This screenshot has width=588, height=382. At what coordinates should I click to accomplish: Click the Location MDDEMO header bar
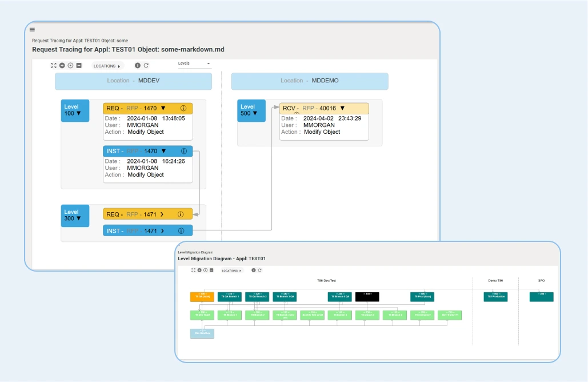click(309, 81)
